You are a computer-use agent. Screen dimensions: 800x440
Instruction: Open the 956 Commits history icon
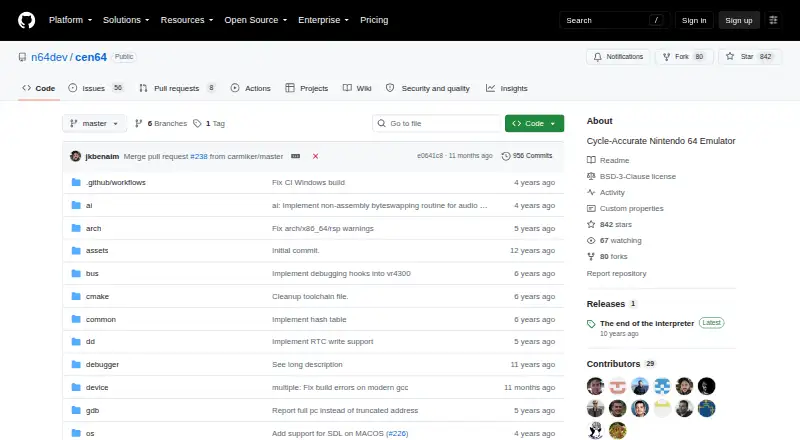[x=506, y=156]
